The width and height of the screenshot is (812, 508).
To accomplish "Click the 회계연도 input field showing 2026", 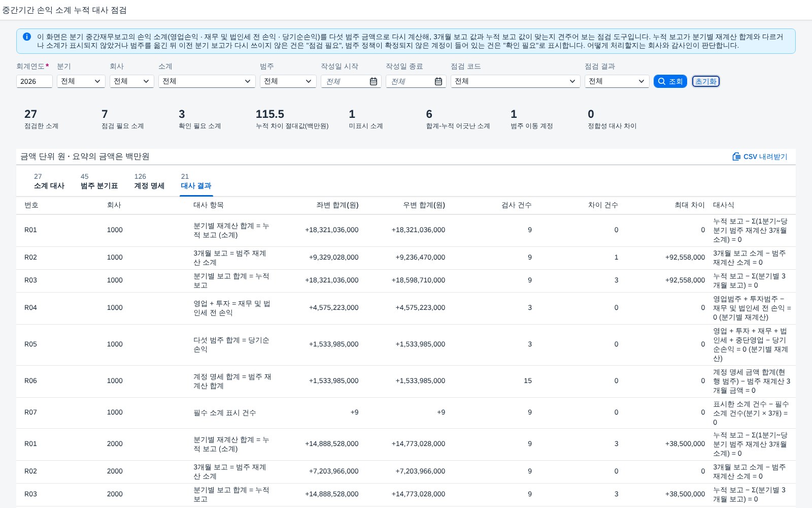I will tap(35, 81).
